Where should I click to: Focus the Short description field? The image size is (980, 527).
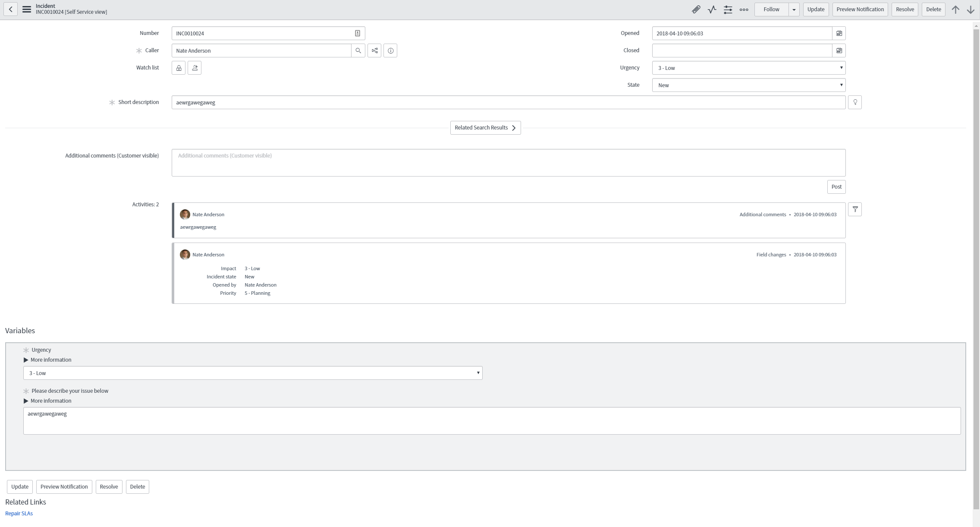(509, 102)
